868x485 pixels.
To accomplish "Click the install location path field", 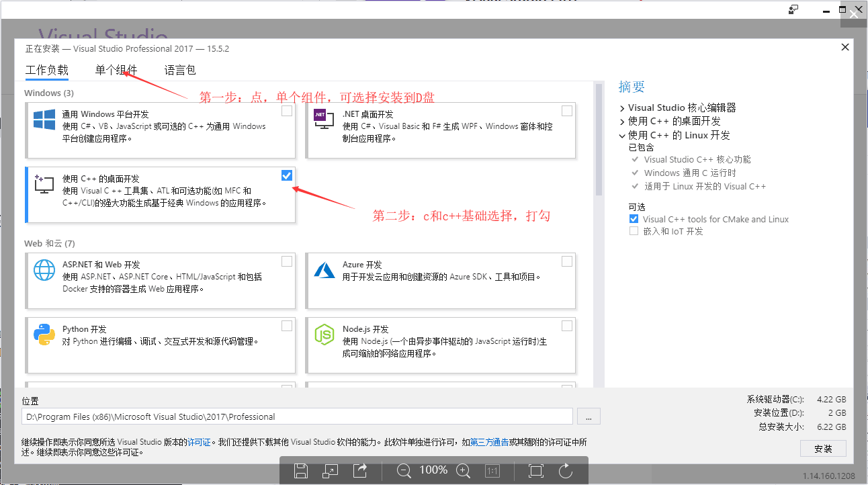I will [x=297, y=416].
